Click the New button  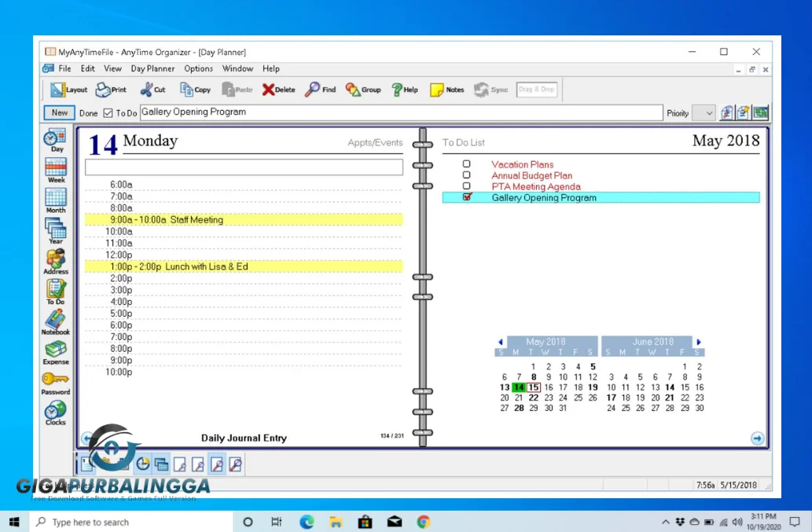pyautogui.click(x=60, y=112)
